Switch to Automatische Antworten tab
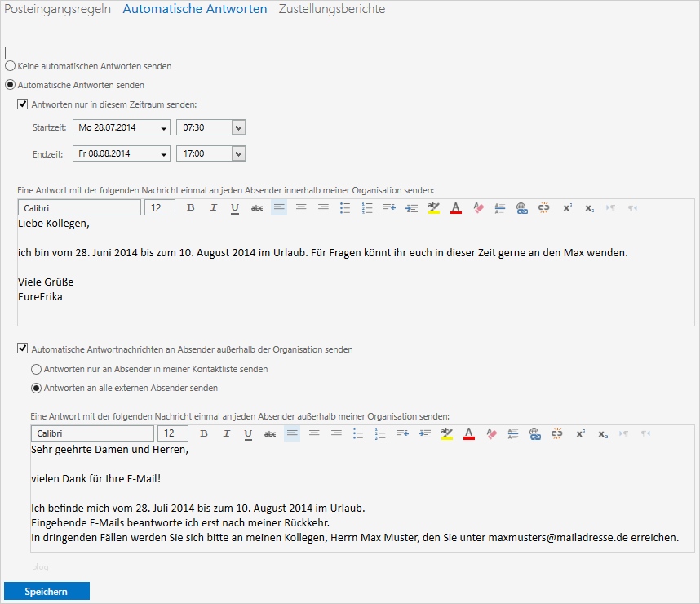Viewport: 700px width, 604px height. pyautogui.click(x=195, y=9)
